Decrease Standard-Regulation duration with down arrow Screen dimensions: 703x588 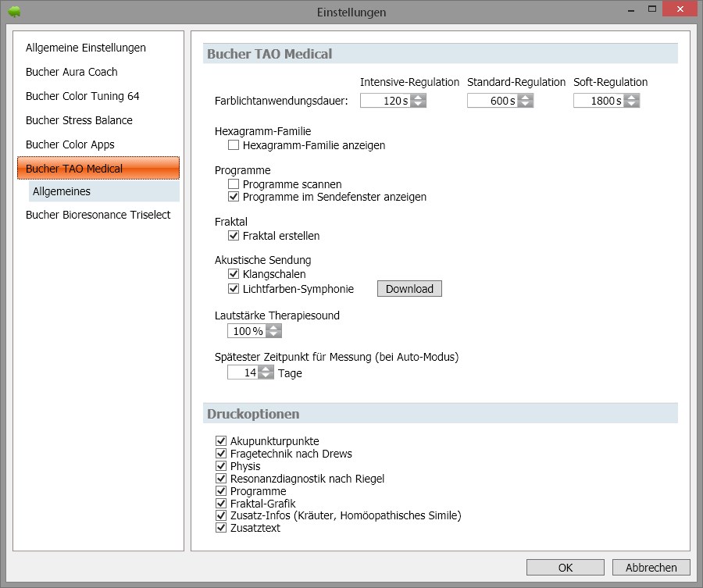pyautogui.click(x=525, y=104)
